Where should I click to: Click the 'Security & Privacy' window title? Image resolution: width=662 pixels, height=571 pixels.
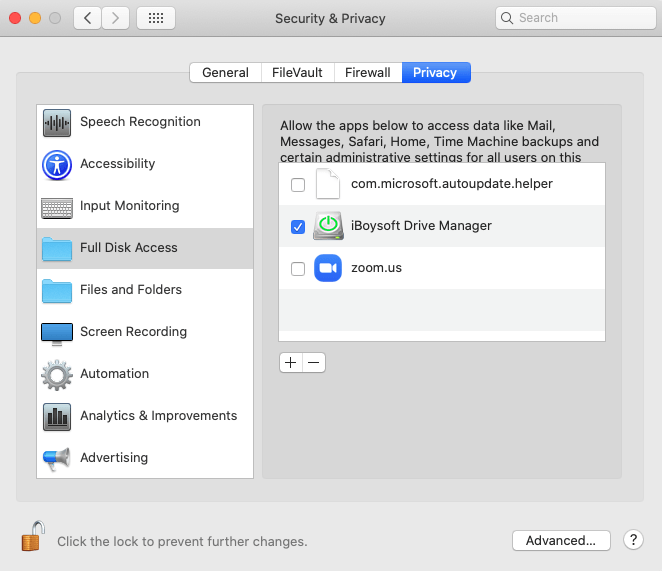[x=330, y=19]
